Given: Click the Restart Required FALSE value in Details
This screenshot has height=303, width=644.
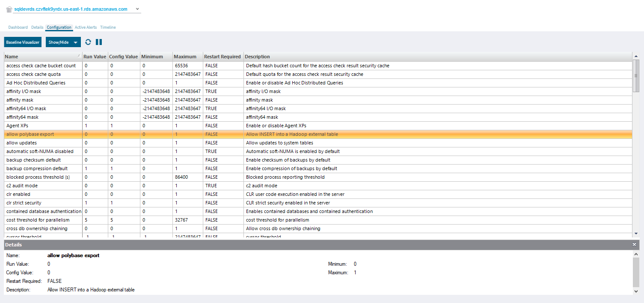Looking at the screenshot, I should (x=54, y=281).
